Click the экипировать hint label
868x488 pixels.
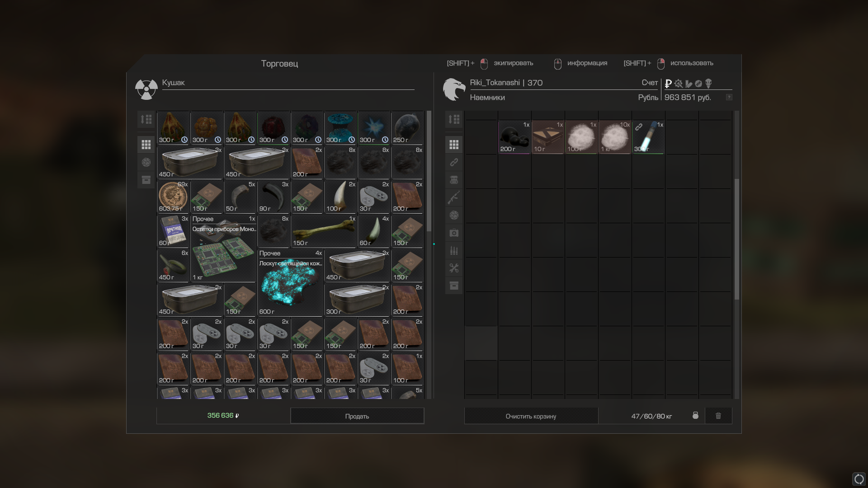pos(514,63)
